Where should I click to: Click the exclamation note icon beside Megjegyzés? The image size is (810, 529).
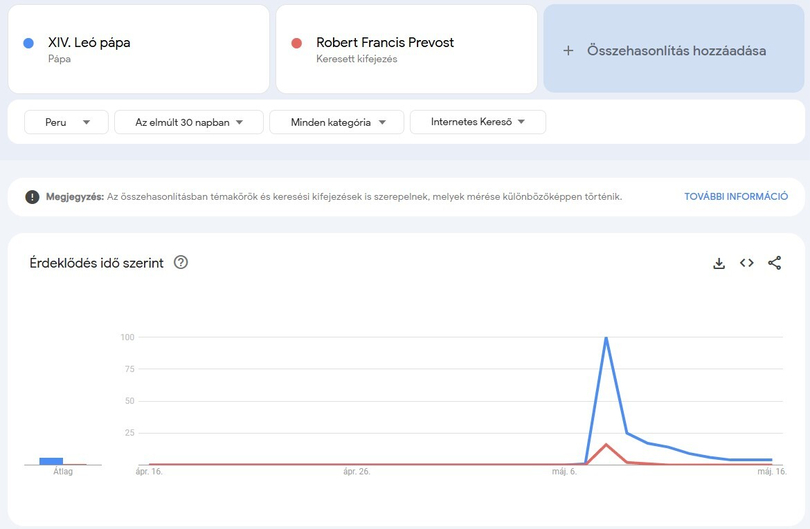click(32, 197)
